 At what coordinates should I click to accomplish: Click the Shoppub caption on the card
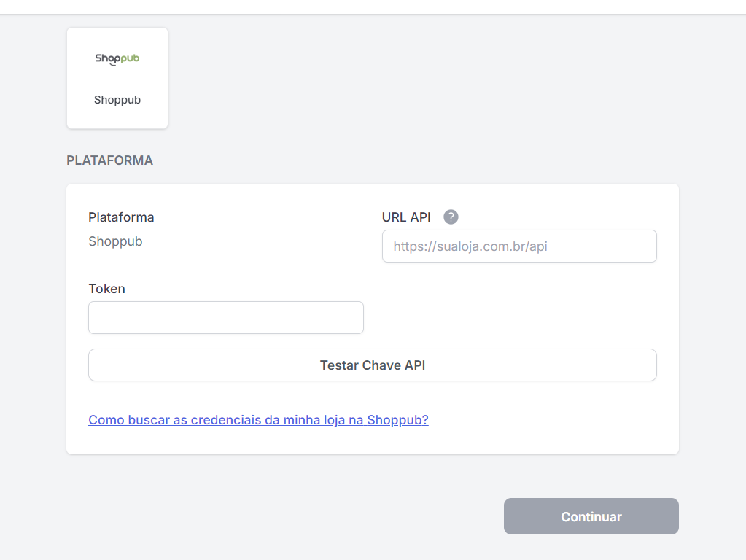click(117, 100)
